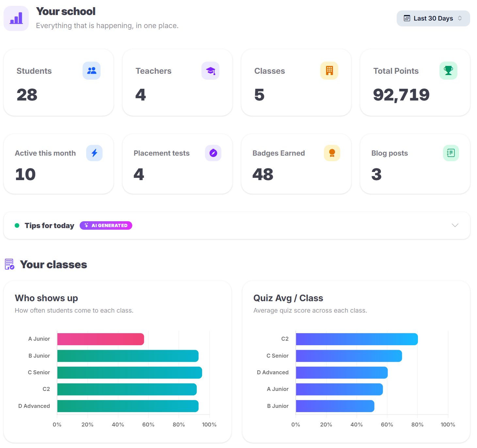This screenshot has height=448, width=477.
Task: Click the Badges Earned ribbon icon
Action: tap(332, 153)
